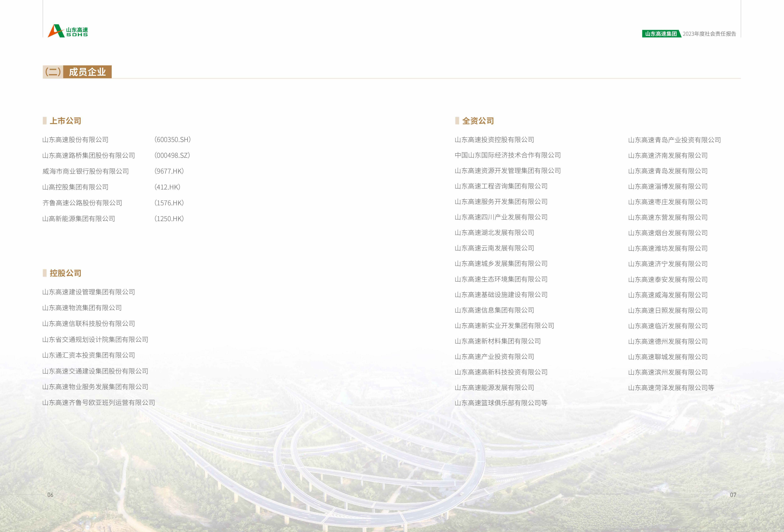The width and height of the screenshot is (784, 532).
Task: Select 山东高速工程咨询集团有限公司
Action: pyautogui.click(x=501, y=186)
